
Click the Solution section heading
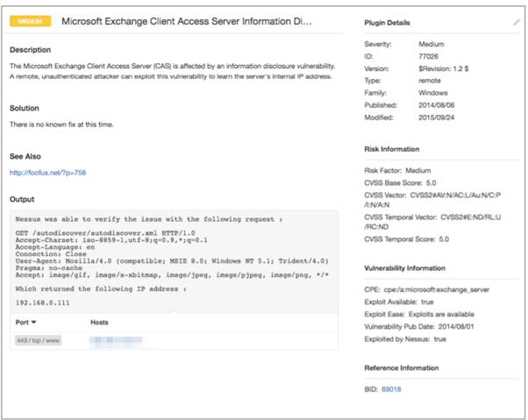coord(25,108)
